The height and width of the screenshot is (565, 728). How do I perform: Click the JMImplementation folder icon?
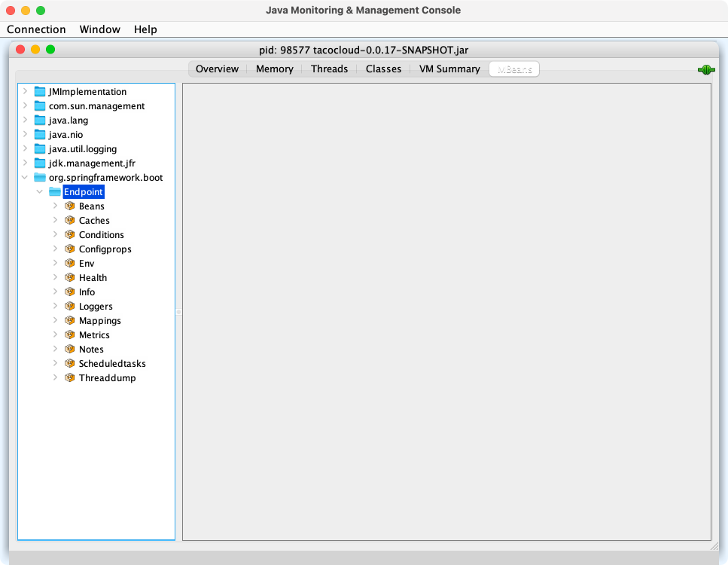click(40, 92)
